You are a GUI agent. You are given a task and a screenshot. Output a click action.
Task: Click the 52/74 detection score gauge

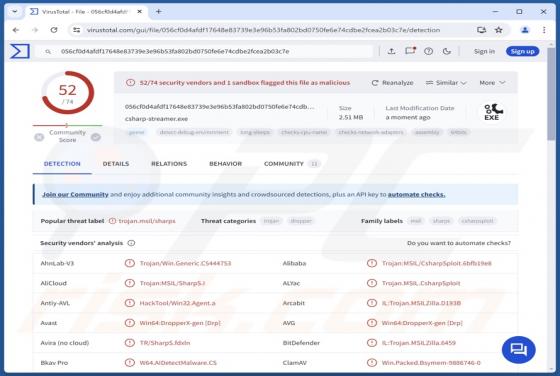pos(68,92)
